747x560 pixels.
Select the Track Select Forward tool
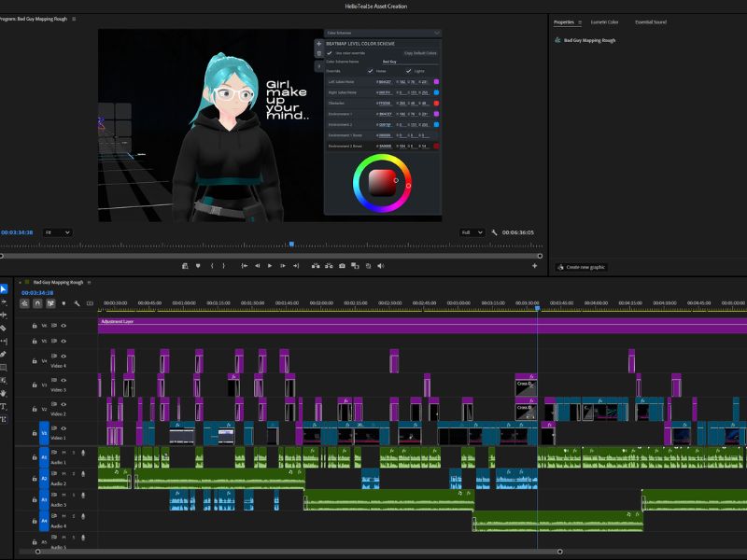tap(4, 301)
